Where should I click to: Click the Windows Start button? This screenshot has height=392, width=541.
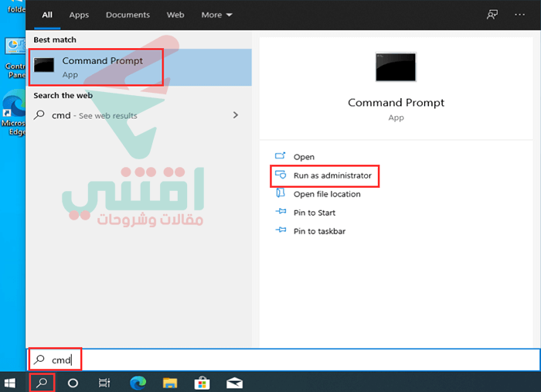[9, 383]
